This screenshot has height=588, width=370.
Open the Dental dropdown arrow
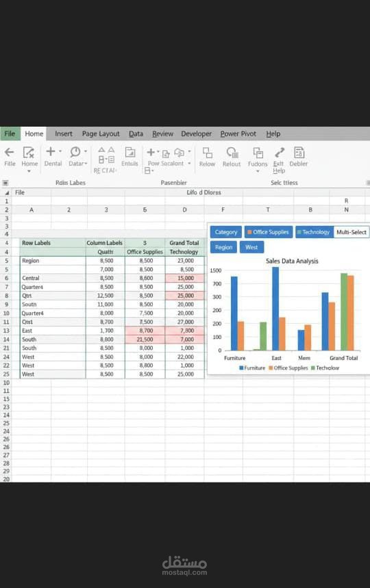[x=60, y=151]
